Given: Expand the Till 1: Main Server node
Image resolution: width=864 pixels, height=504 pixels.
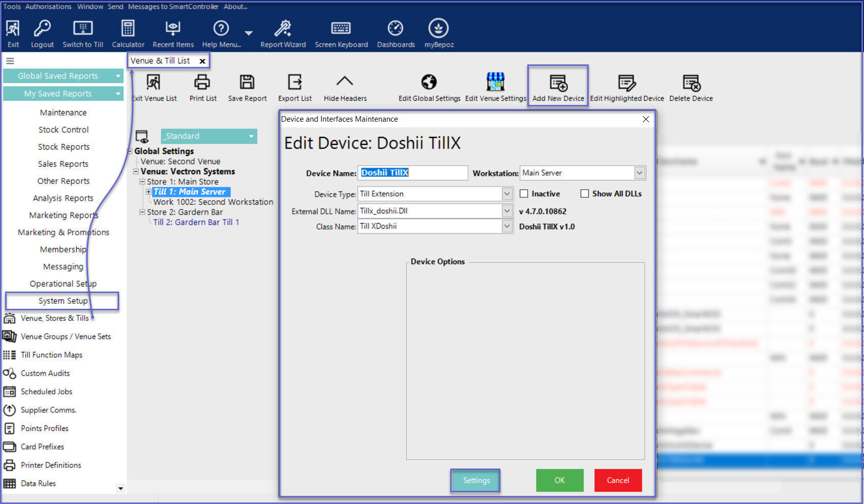Looking at the screenshot, I should point(148,192).
